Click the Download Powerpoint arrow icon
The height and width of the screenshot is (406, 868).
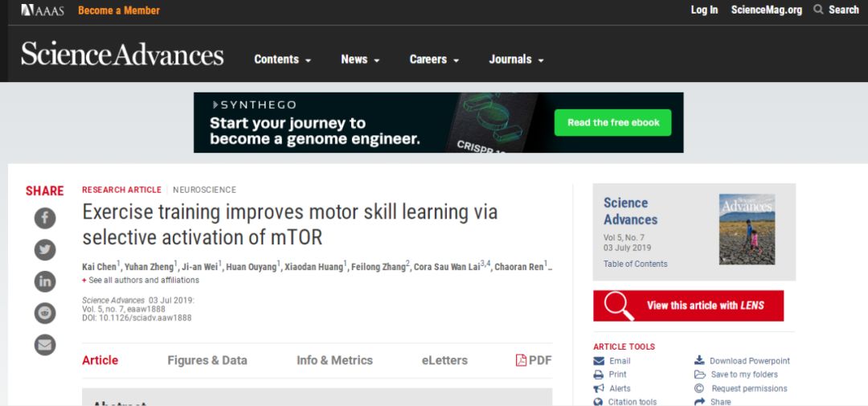coord(699,361)
